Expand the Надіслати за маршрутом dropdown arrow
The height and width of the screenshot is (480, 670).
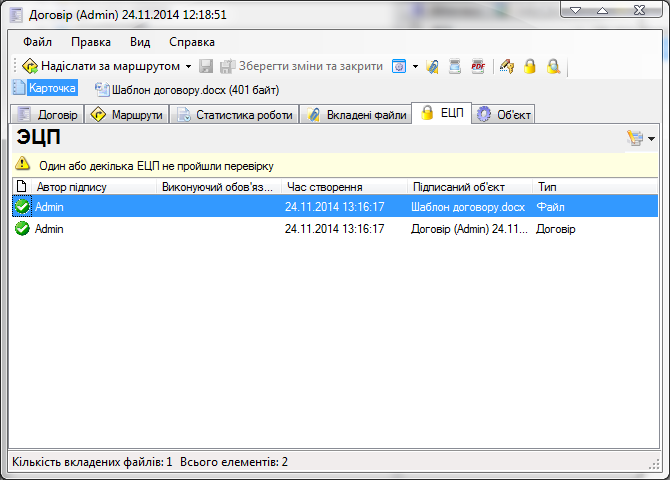(188, 67)
